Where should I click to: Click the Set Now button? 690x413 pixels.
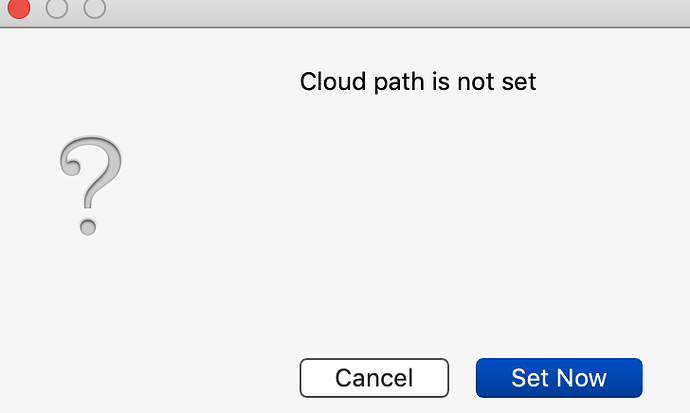(559, 378)
